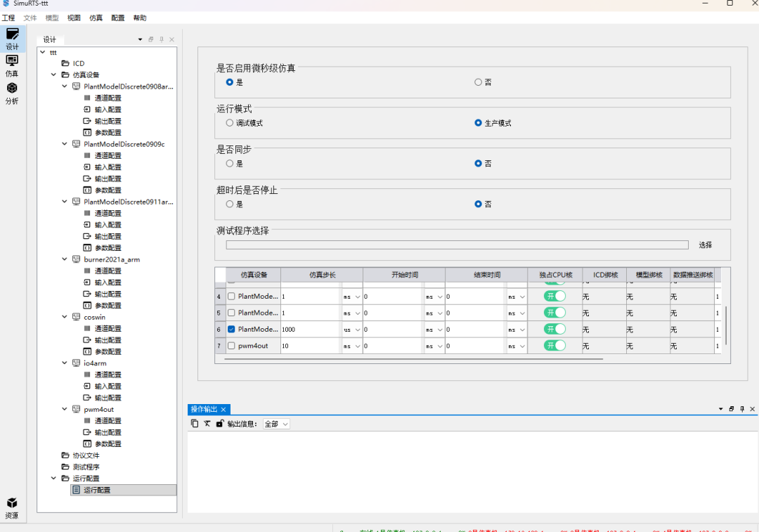Select 是 for 是否启用微秒级仿真
759x532 pixels.
pyautogui.click(x=229, y=82)
